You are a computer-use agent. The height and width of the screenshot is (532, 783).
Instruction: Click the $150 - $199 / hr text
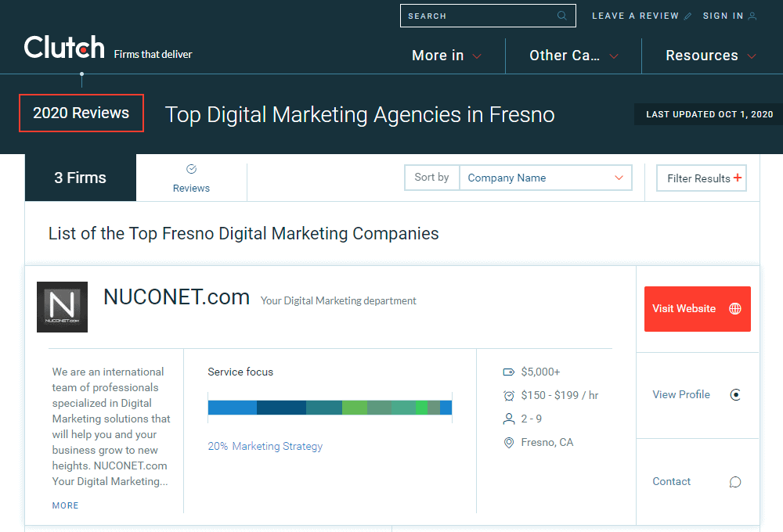pyautogui.click(x=560, y=395)
